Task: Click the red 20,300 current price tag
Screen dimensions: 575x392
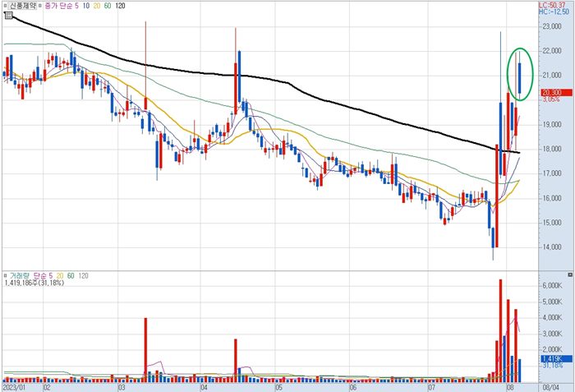Action: 556,93
